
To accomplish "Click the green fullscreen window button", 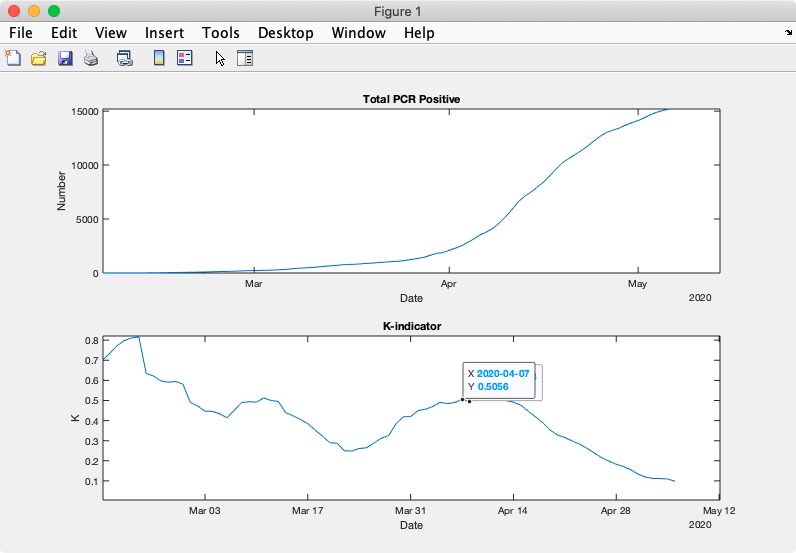I will 54,11.
